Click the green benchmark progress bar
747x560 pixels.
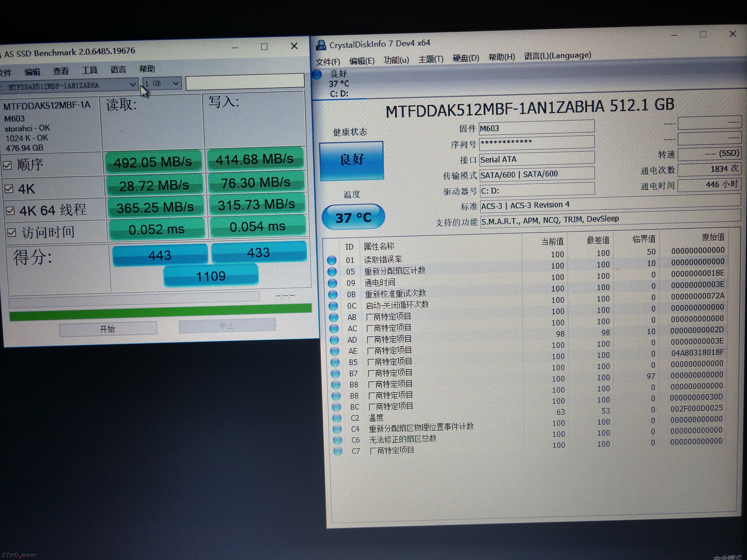tap(160, 312)
